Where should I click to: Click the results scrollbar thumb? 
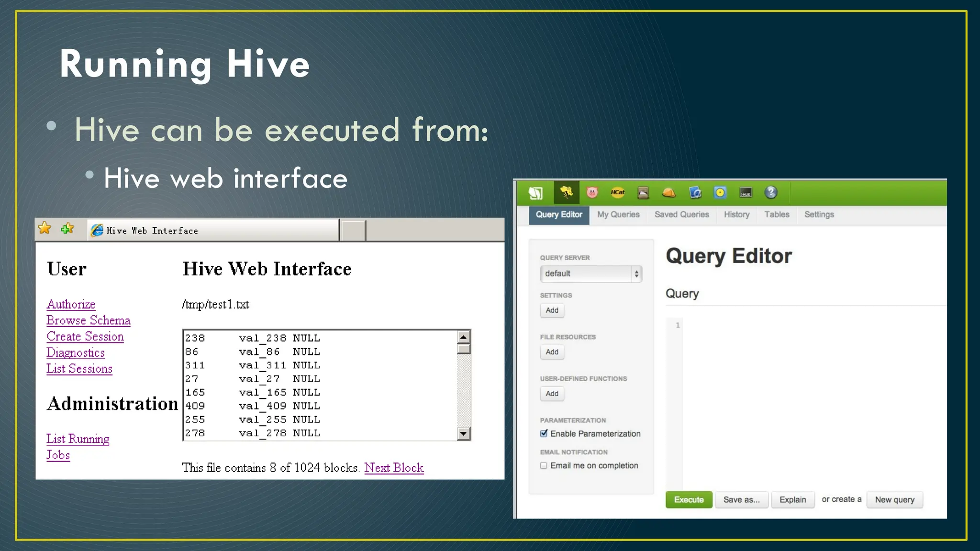463,349
